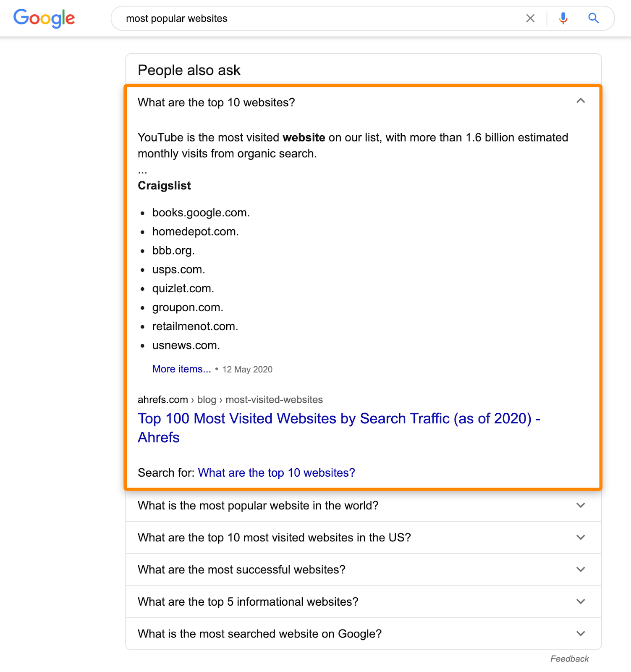This screenshot has height=672, width=631.
Task: Collapse the "What are the top 10 websites?" answer
Action: point(581,101)
